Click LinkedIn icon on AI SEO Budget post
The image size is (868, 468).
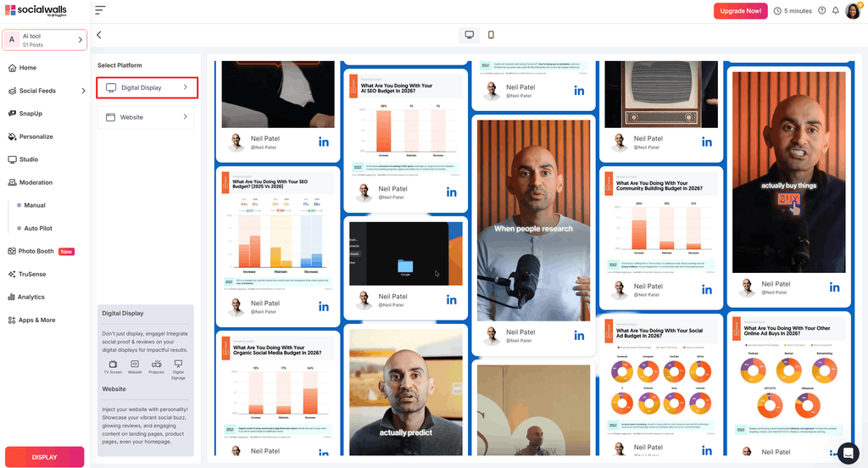[x=452, y=192]
